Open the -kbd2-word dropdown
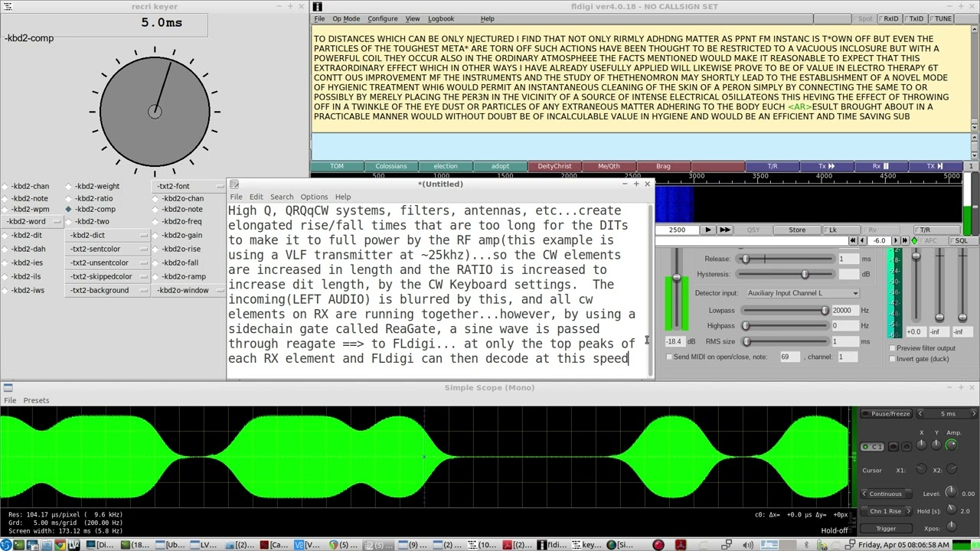Viewport: 980px width, 551px height. 31,221
